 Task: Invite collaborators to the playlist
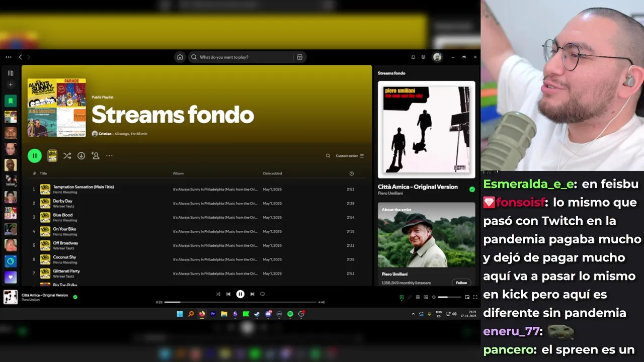click(95, 156)
